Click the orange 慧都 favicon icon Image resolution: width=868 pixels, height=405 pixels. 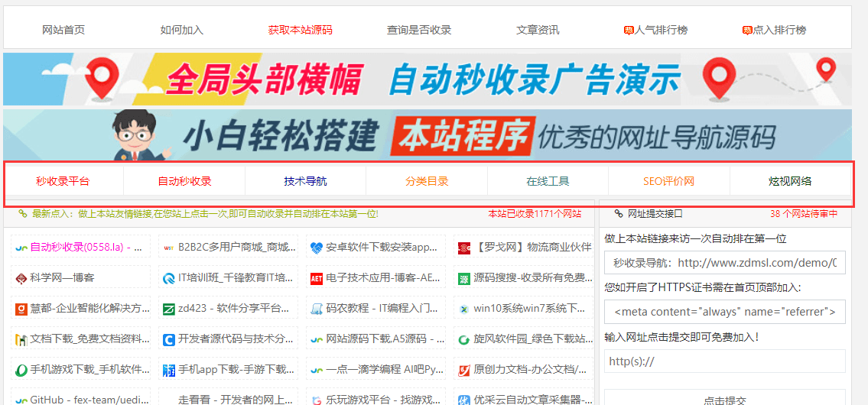click(x=21, y=309)
